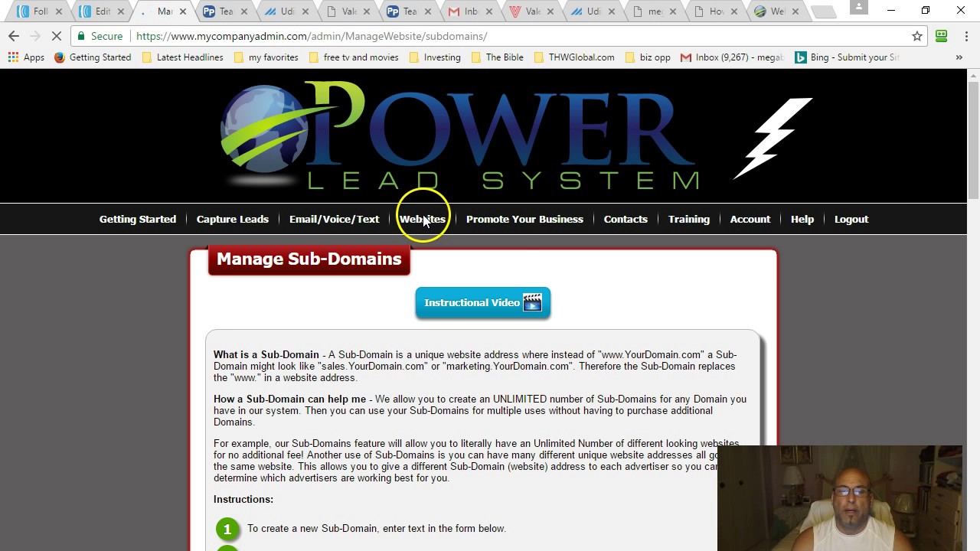Stop loading the current page

[x=58, y=36]
